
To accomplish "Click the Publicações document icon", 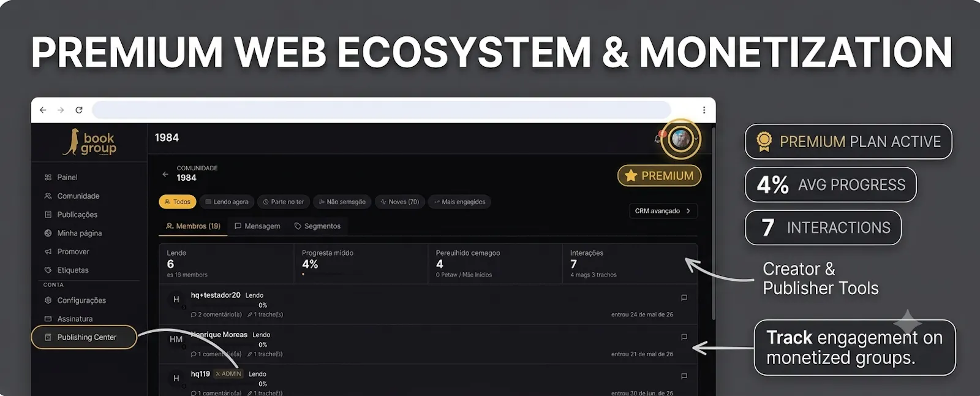I will (48, 215).
